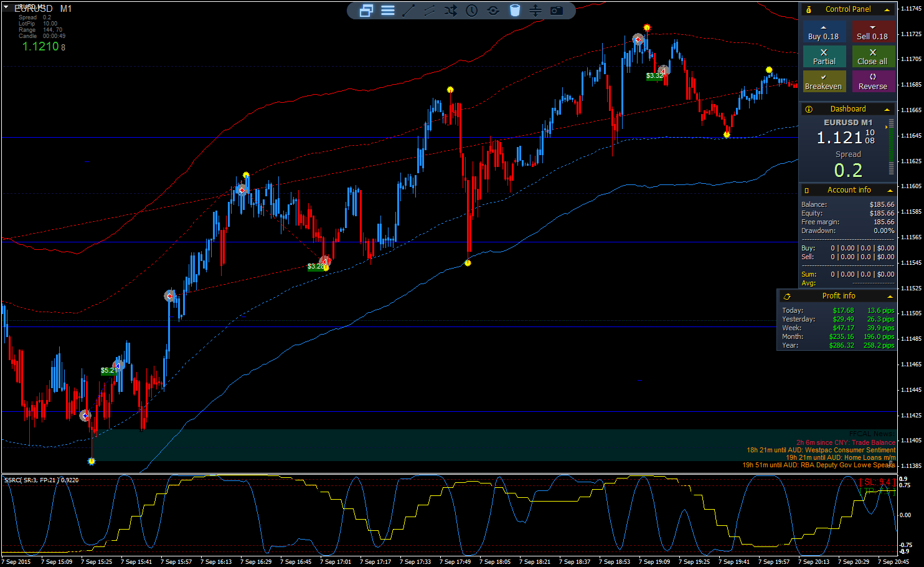Click the Sell 0.18 button
This screenshot has height=567, width=924.
[873, 32]
